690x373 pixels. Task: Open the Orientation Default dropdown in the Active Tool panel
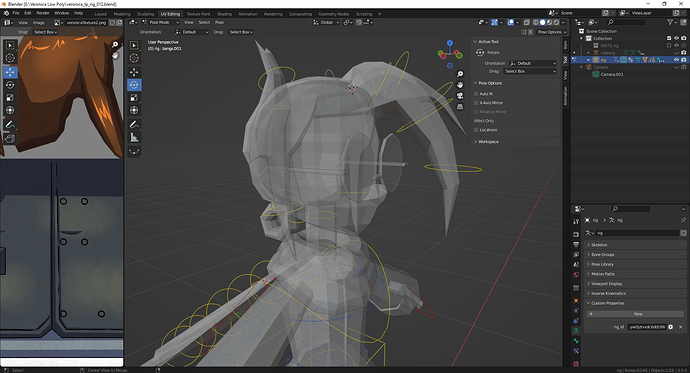tap(533, 63)
